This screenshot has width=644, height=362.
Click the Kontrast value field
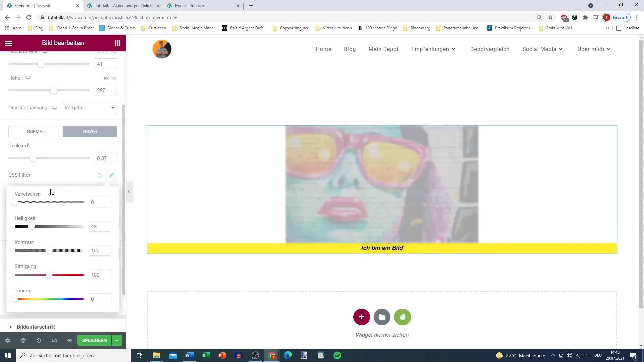[100, 251]
